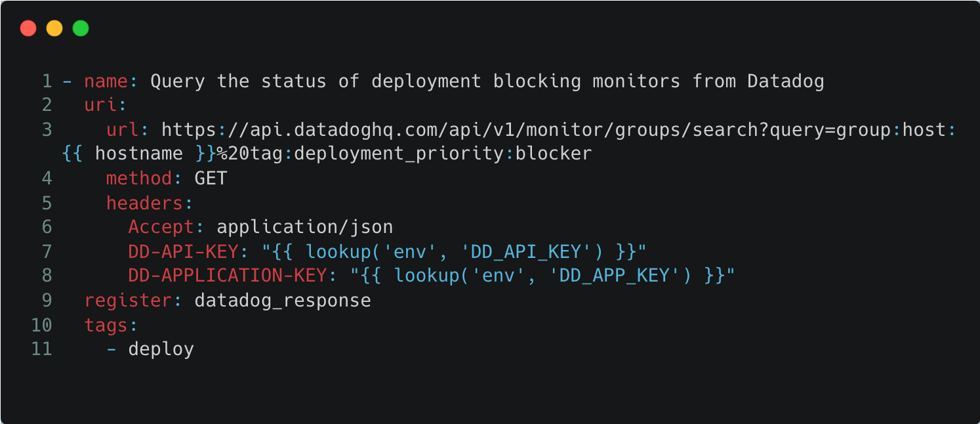Click 'deployment_priority' in the wrapped URL line
The width and height of the screenshot is (980, 424).
click(399, 154)
